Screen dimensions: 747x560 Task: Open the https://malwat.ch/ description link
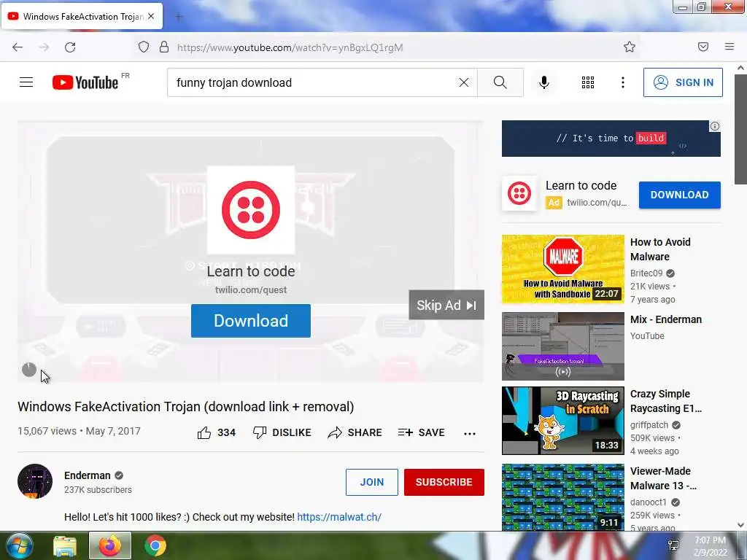point(339,517)
